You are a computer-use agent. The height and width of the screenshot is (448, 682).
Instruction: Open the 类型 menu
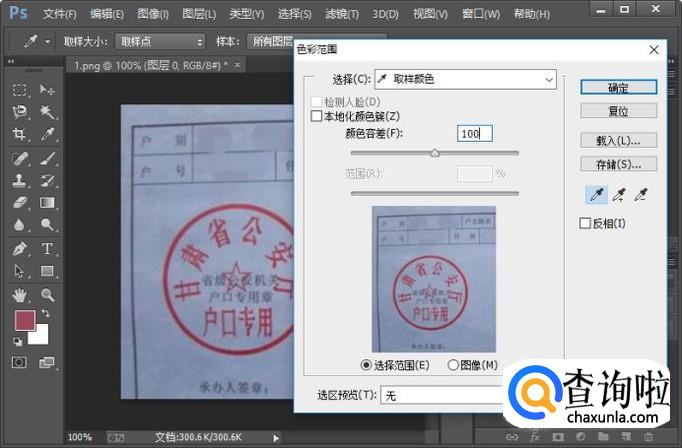point(247,14)
